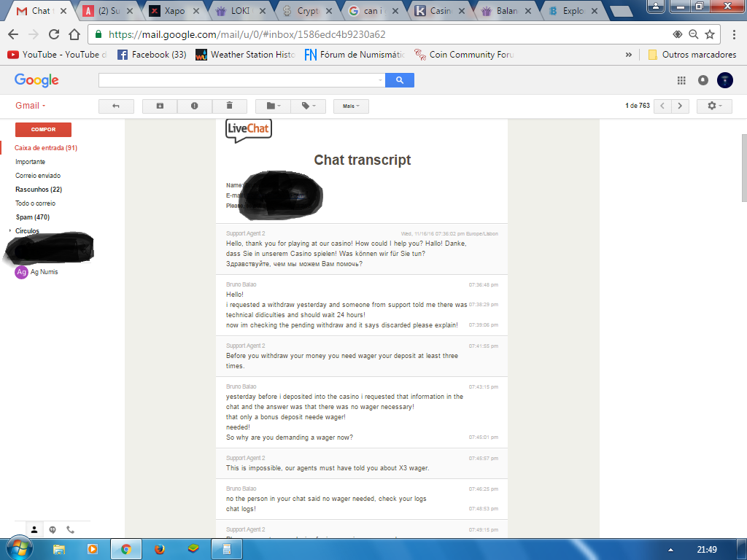Open the move-to folder dropdown

pyautogui.click(x=273, y=106)
